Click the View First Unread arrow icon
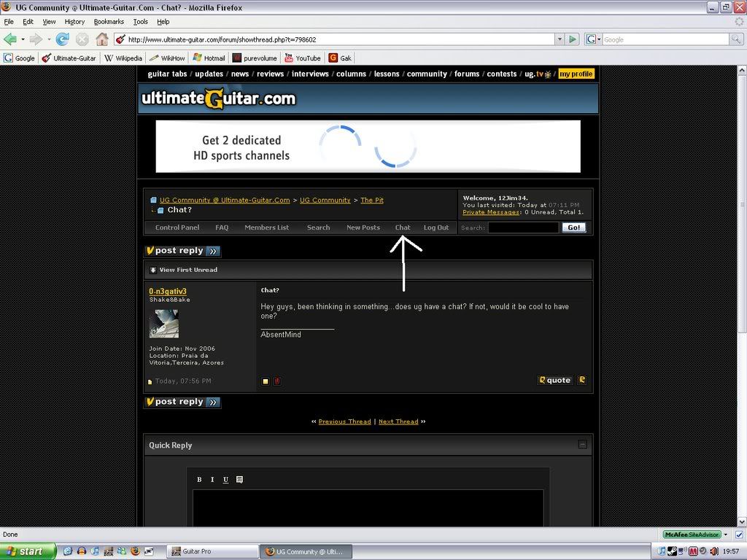This screenshot has height=560, width=747. (x=153, y=270)
